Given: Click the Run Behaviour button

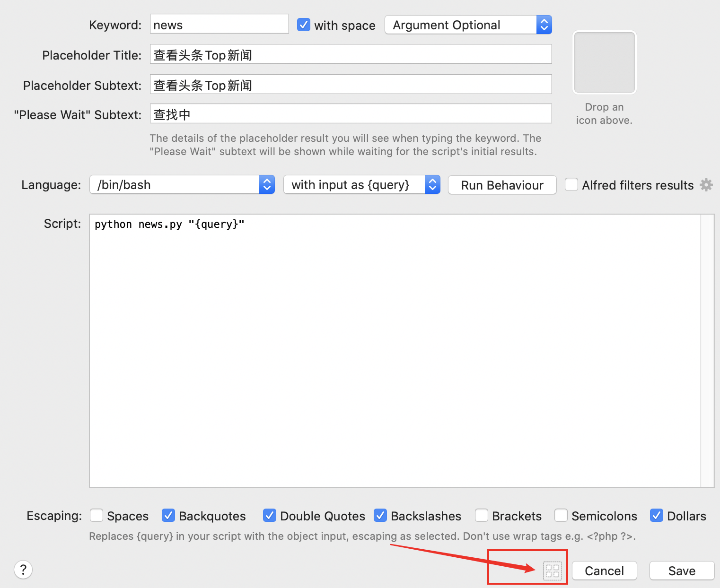Looking at the screenshot, I should point(502,185).
